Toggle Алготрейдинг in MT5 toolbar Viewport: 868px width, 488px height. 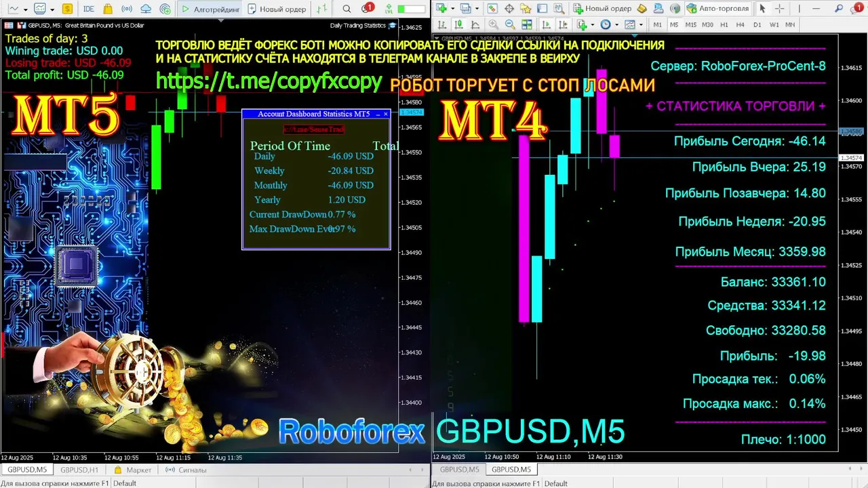coord(210,9)
